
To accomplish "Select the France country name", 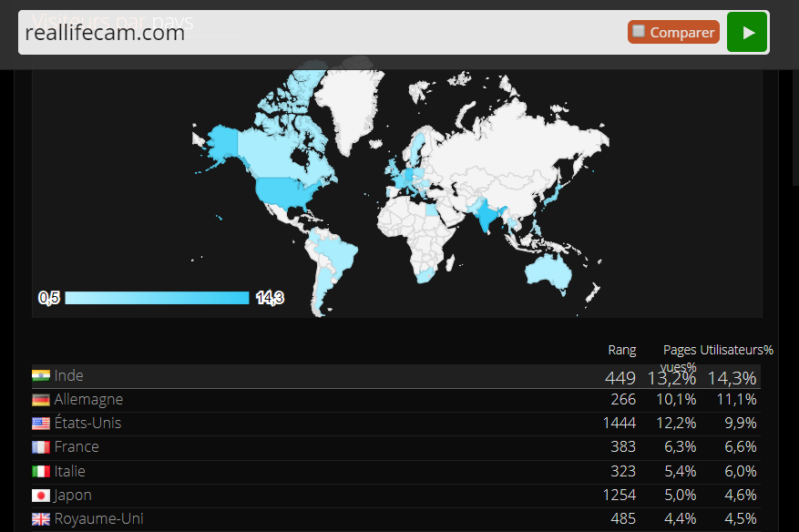I will click(77, 447).
